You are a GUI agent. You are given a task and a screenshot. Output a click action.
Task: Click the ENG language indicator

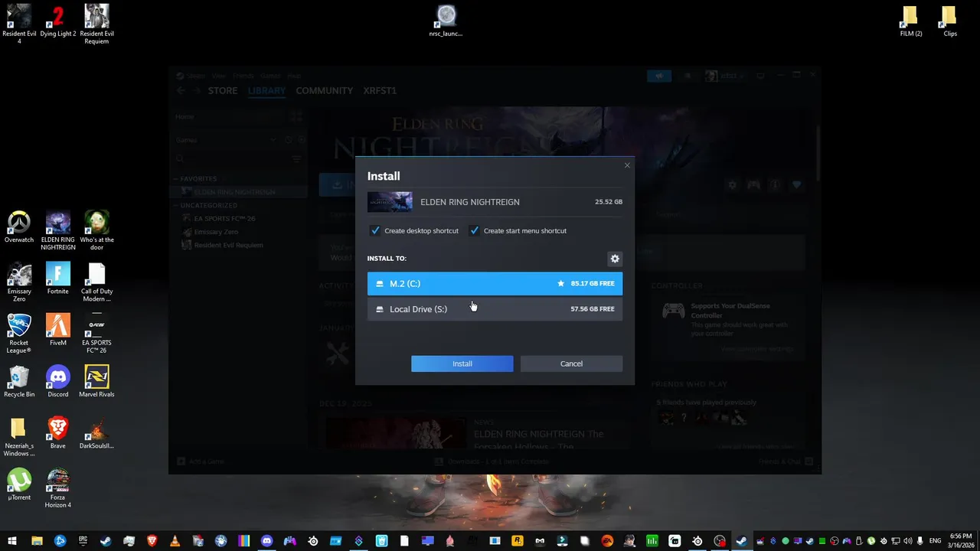pos(935,541)
